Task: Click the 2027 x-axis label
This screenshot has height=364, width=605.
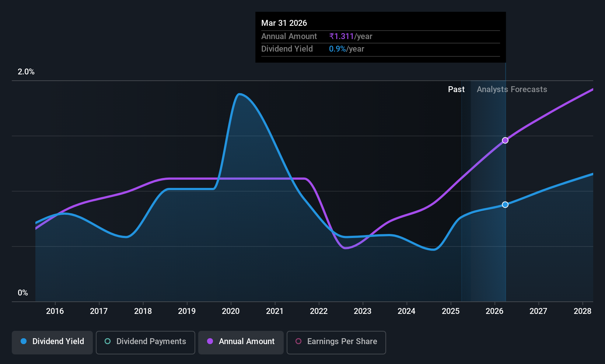Action: coord(538,311)
